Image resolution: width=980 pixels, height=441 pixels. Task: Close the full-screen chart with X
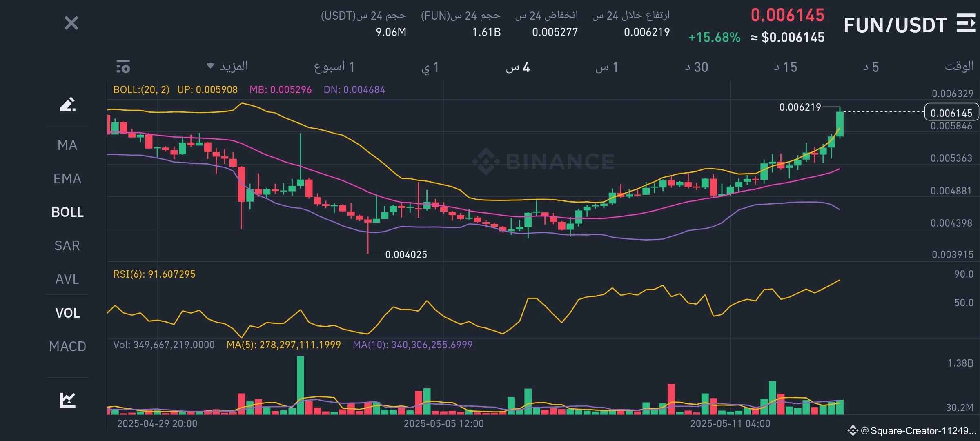point(71,23)
